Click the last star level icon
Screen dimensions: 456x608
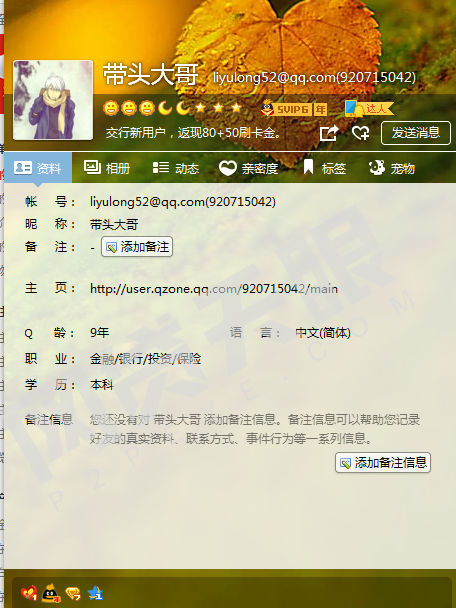click(x=237, y=107)
